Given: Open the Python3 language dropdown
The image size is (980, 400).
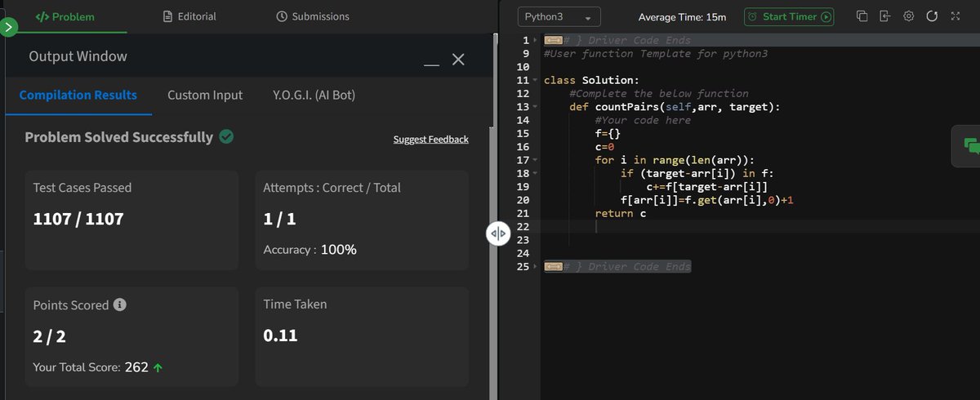Looking at the screenshot, I should point(559,16).
